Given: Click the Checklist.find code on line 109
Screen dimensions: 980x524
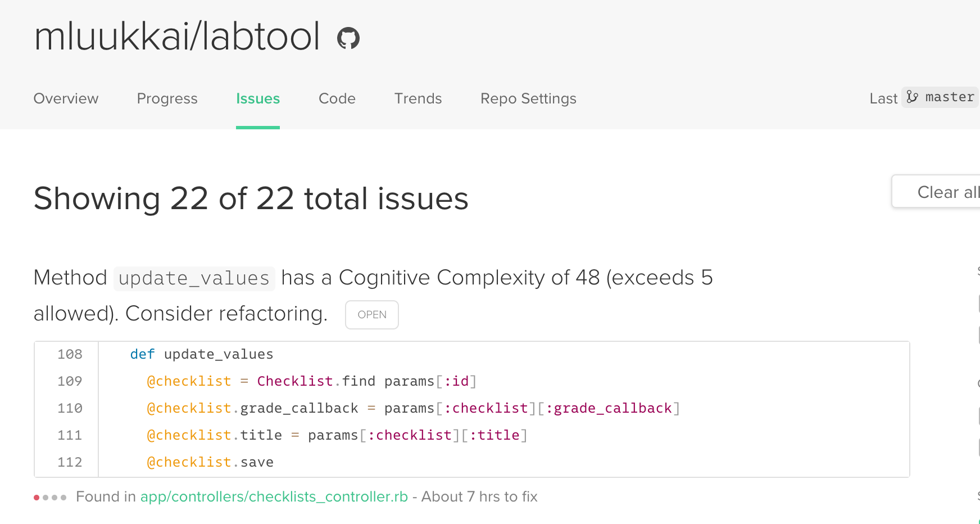Looking at the screenshot, I should pyautogui.click(x=315, y=381).
